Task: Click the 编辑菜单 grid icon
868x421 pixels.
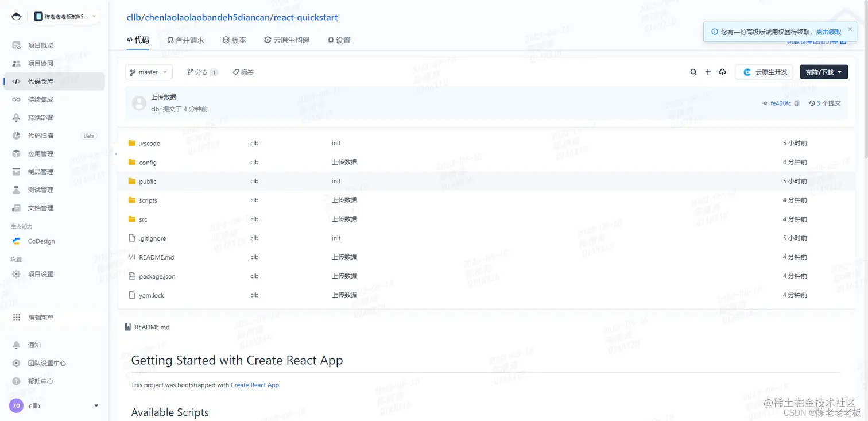Action: pyautogui.click(x=17, y=318)
